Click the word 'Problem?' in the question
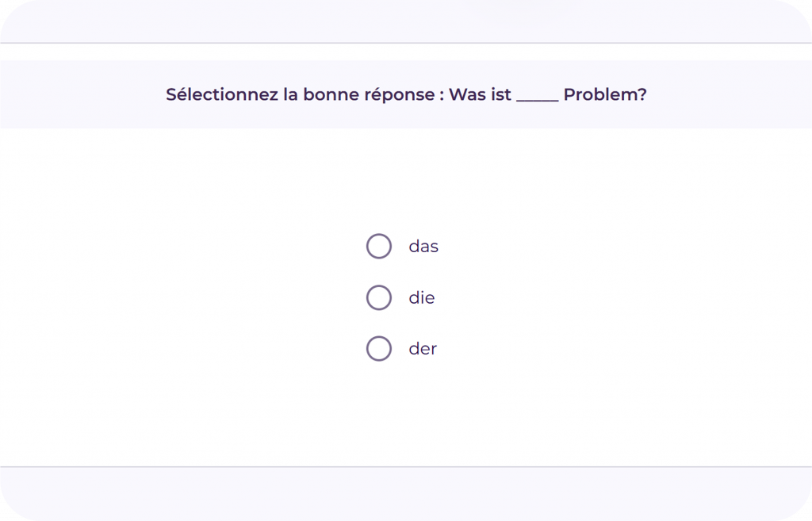 pyautogui.click(x=605, y=94)
